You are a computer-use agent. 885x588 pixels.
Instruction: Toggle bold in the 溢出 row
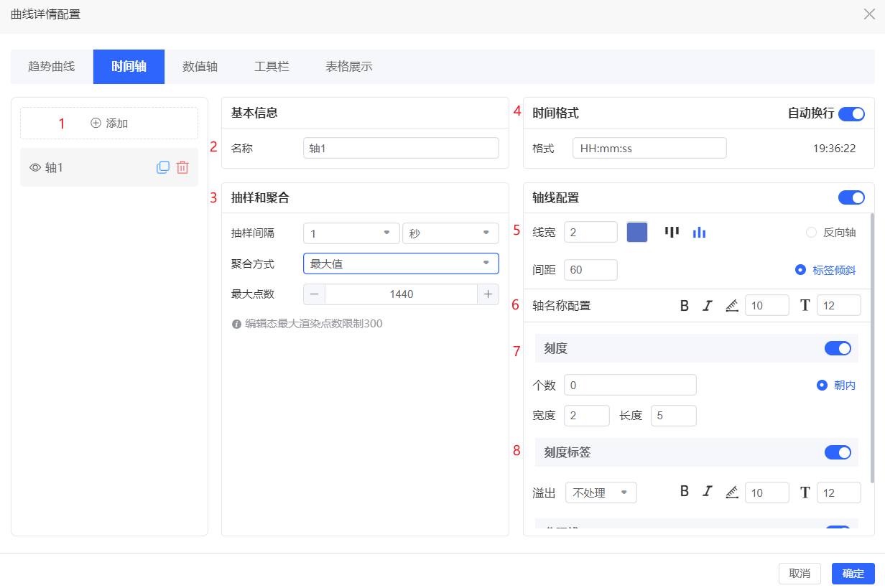pyautogui.click(x=685, y=492)
